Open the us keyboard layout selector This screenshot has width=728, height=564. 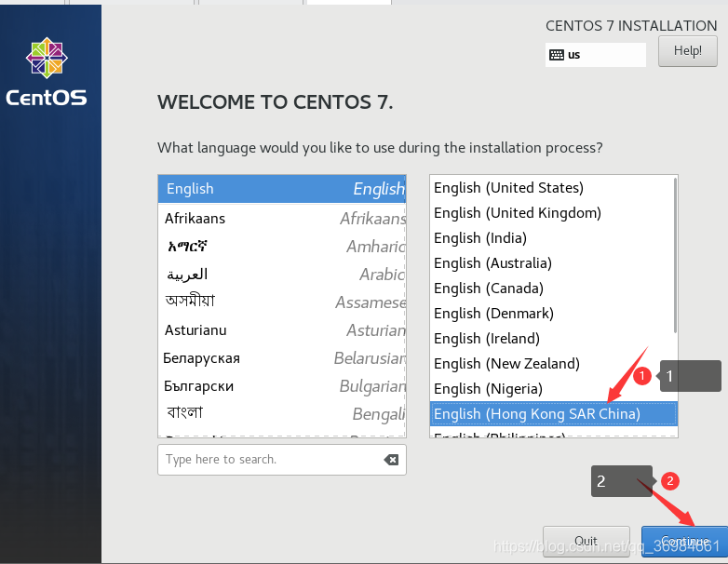coord(595,55)
